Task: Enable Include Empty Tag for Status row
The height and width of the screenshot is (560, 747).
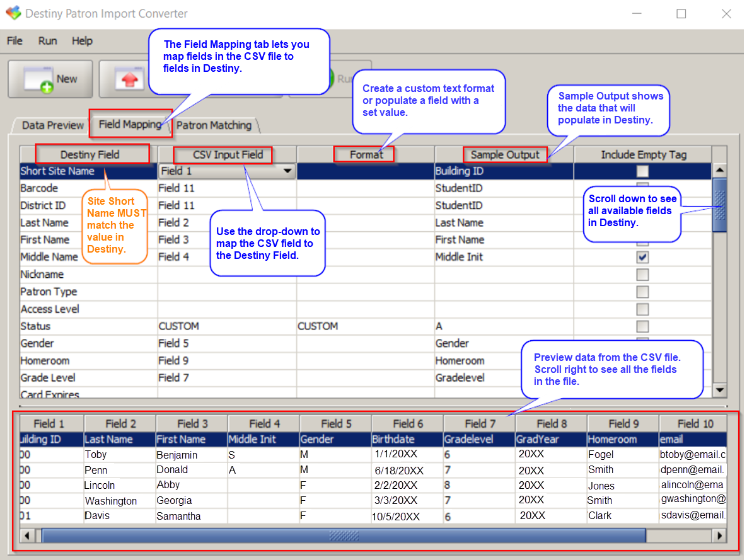Action: [x=642, y=326]
